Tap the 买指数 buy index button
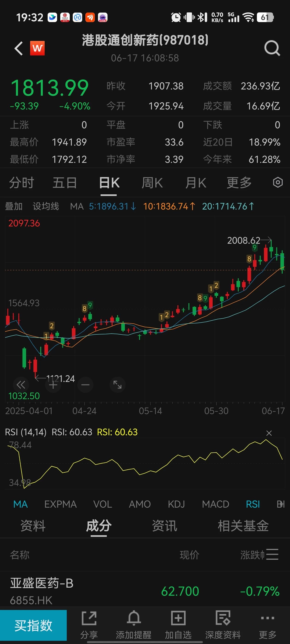The image size is (290, 644). [33, 625]
